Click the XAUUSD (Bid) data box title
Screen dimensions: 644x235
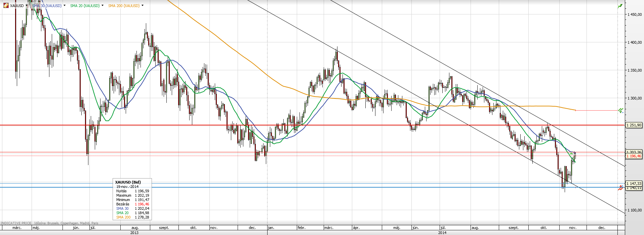(x=128, y=182)
